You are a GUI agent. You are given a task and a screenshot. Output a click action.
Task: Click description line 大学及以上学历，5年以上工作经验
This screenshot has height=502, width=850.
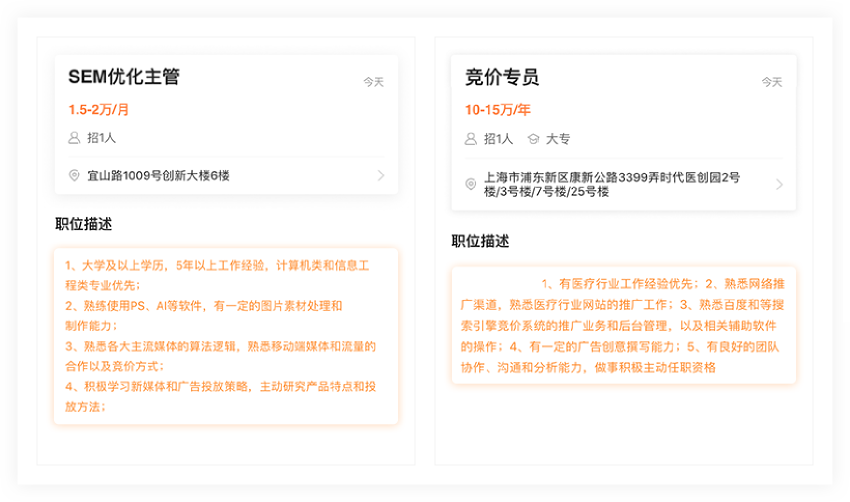(217, 275)
